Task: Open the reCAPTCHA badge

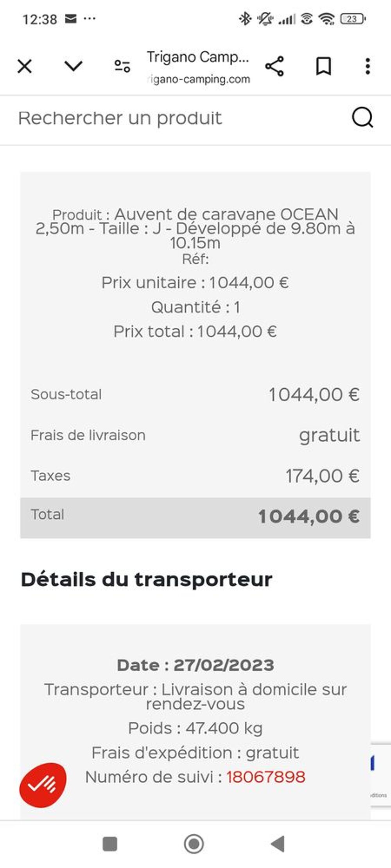Action: 380,775
